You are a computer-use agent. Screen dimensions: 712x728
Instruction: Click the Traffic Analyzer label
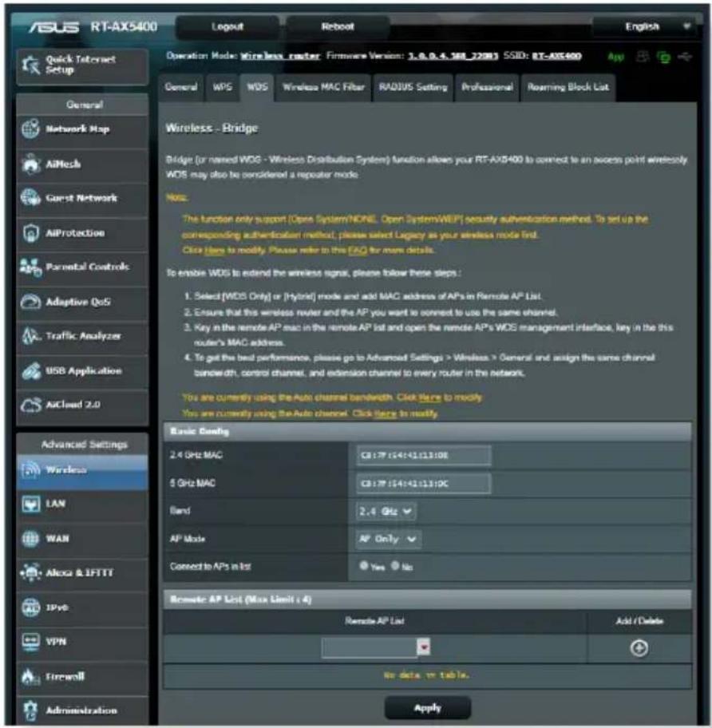pos(83,336)
